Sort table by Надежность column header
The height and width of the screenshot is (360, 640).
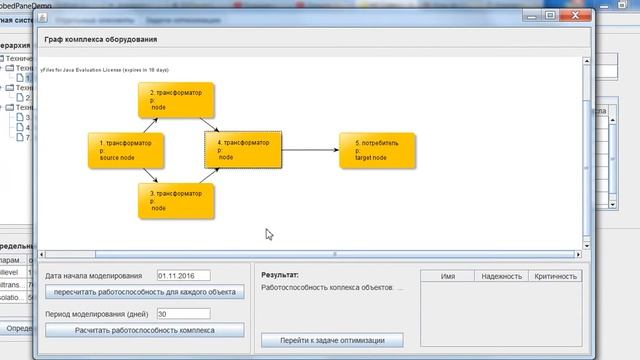click(502, 276)
